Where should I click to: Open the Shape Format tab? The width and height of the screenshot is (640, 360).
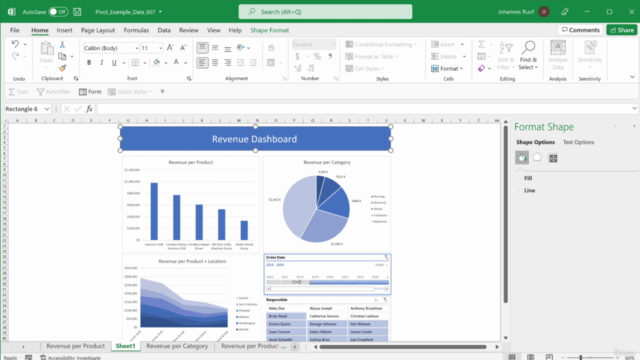coord(270,30)
